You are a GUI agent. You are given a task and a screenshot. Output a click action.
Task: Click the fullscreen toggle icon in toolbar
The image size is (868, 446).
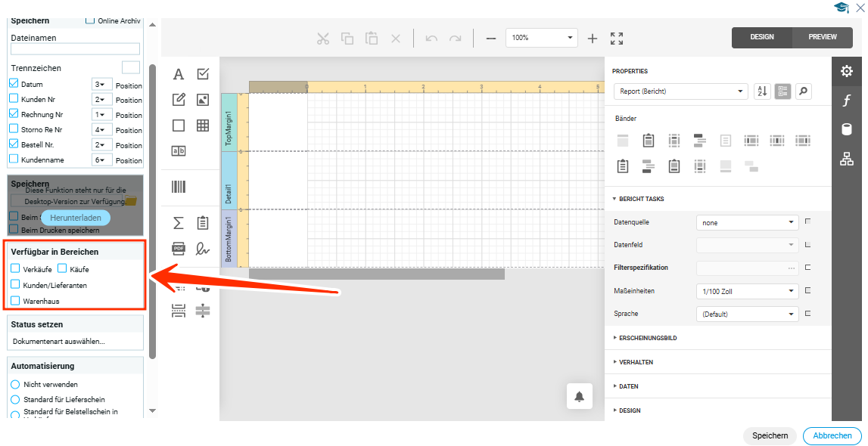617,38
